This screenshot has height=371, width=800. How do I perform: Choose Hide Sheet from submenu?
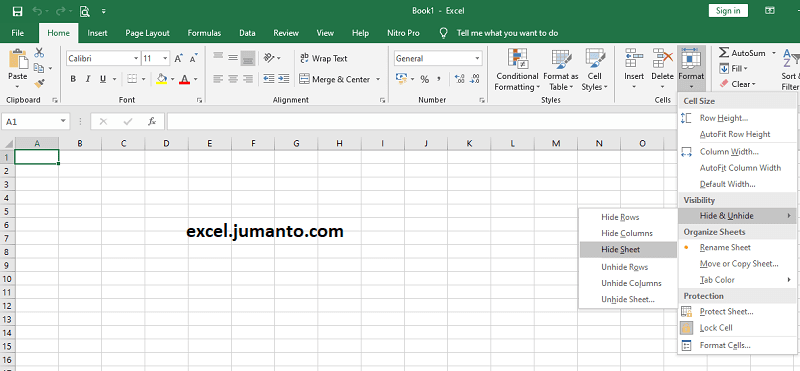[628, 250]
